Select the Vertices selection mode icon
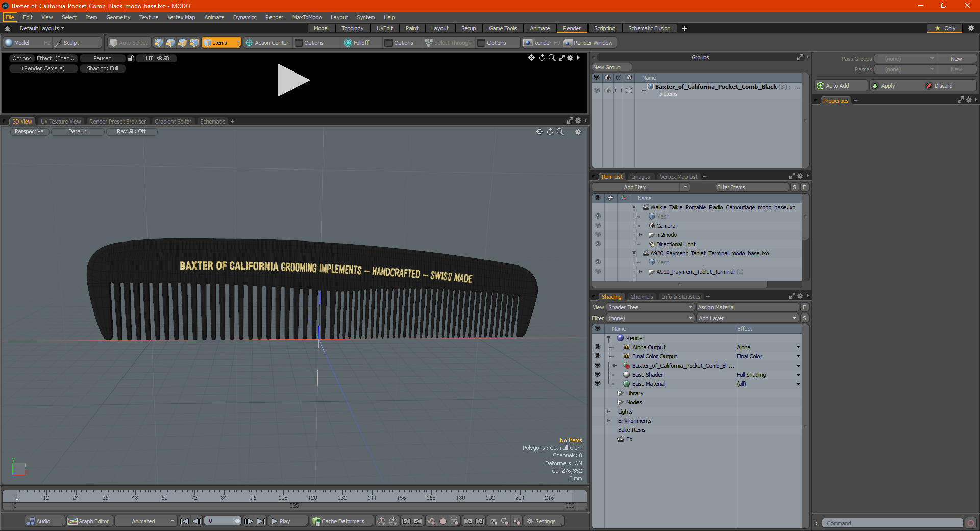Image resolution: width=980 pixels, height=531 pixels. [159, 43]
